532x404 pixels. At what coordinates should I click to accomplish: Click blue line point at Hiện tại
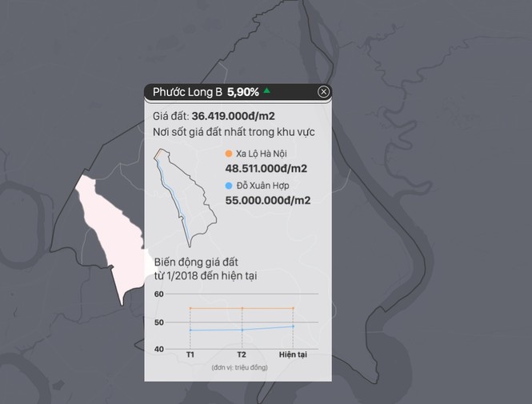[x=293, y=326]
